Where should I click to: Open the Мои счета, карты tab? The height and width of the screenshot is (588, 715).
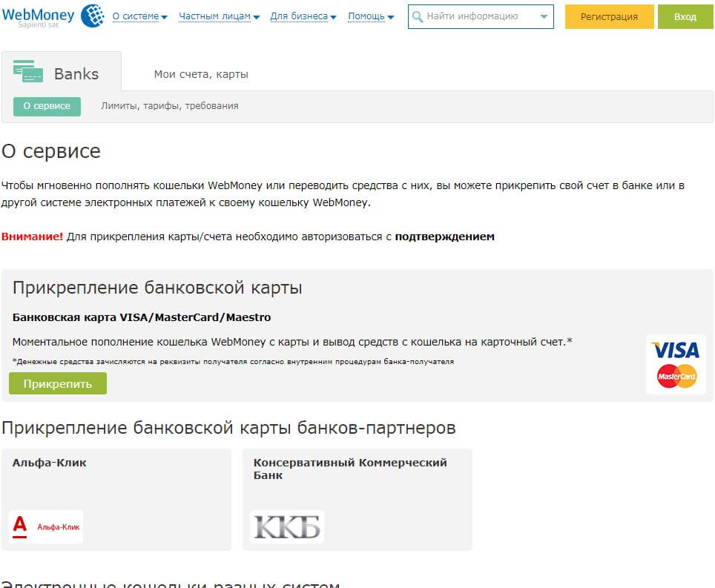click(x=201, y=74)
